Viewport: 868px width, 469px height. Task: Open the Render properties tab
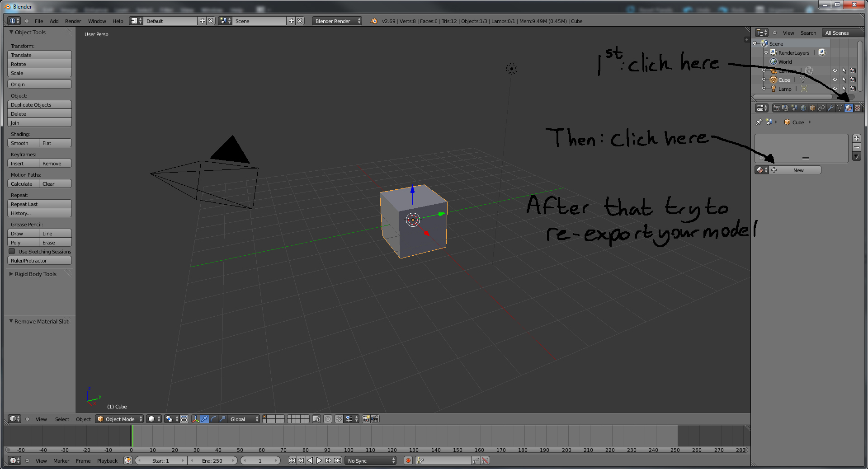pyautogui.click(x=776, y=108)
